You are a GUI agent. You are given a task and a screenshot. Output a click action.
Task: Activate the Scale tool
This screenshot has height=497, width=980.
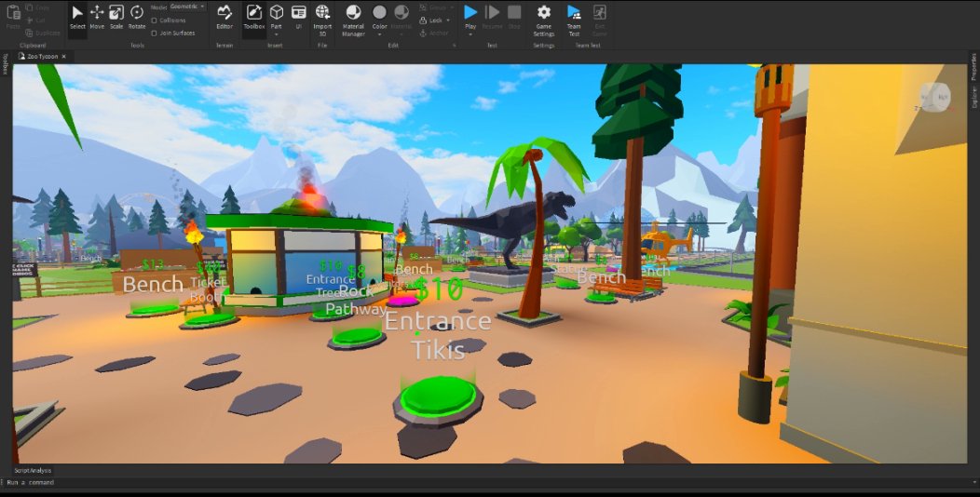(x=116, y=18)
